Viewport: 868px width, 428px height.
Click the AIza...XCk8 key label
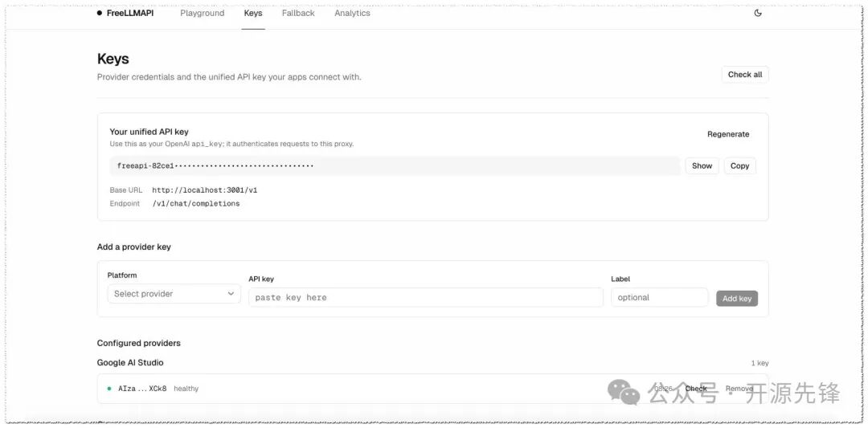[142, 389]
